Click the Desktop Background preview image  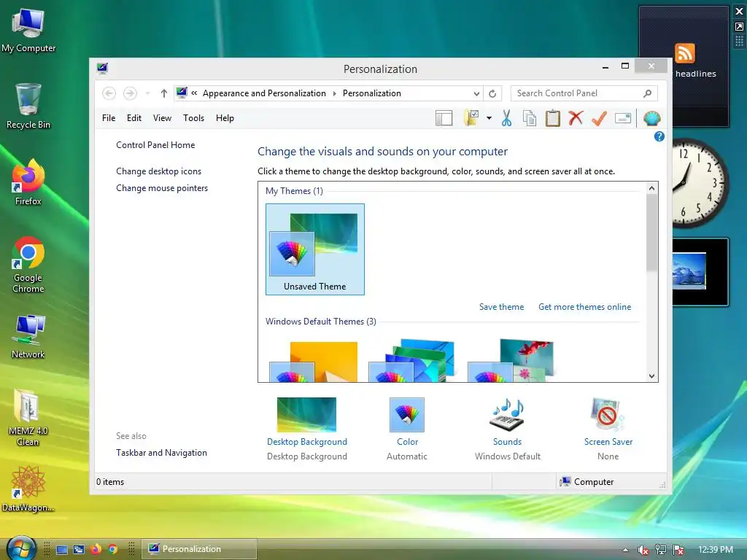(x=306, y=415)
